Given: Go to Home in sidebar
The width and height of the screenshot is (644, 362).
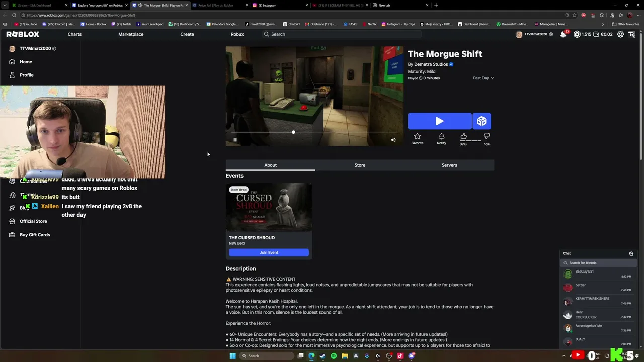Looking at the screenshot, I should [26, 62].
